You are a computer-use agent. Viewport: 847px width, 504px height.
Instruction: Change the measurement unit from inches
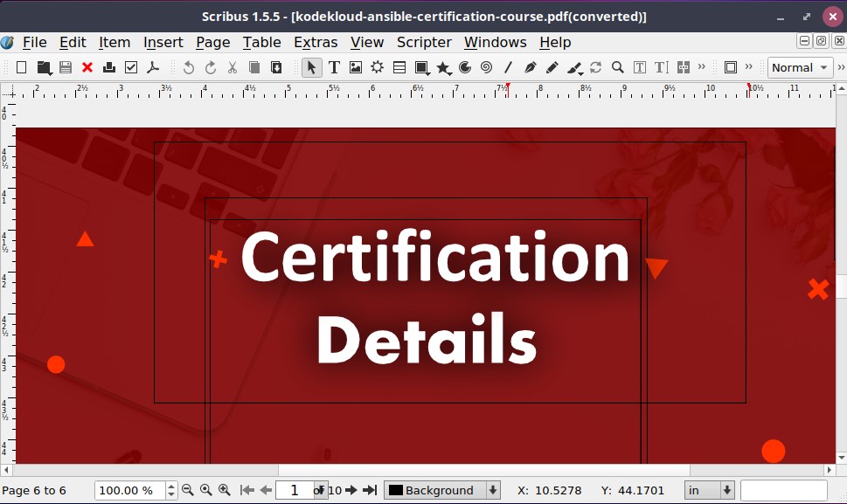coord(709,490)
